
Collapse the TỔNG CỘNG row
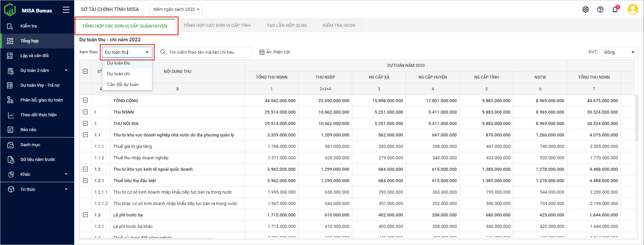pyautogui.click(x=85, y=100)
